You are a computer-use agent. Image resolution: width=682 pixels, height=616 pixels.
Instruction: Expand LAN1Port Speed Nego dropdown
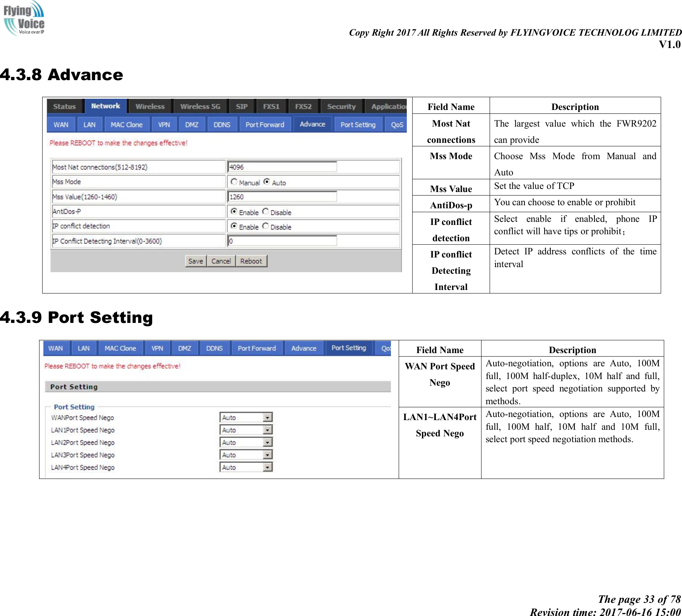pyautogui.click(x=267, y=430)
